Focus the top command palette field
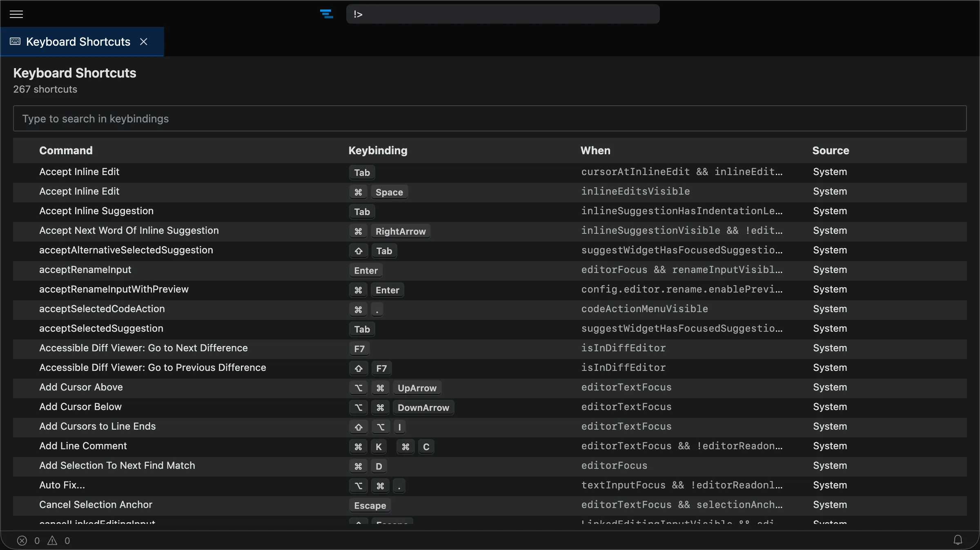980x550 pixels. click(x=503, y=14)
